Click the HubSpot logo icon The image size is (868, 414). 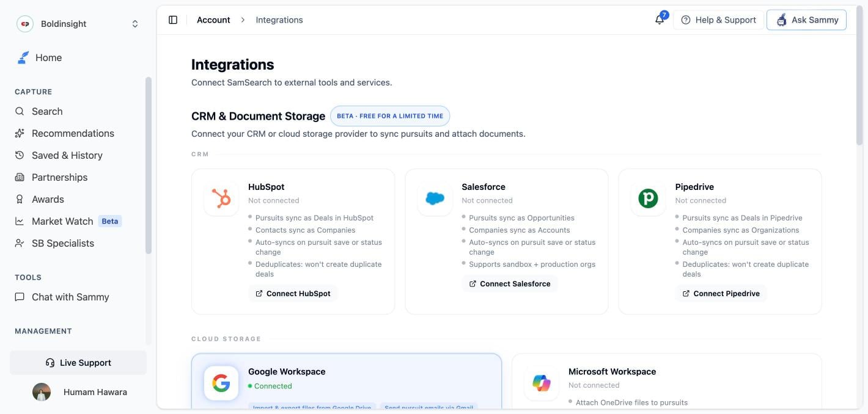[221, 198]
